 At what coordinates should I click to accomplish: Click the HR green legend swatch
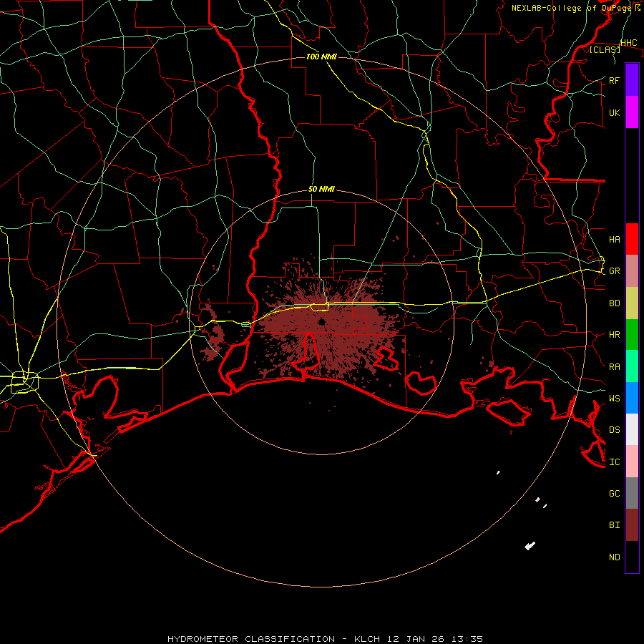(632, 335)
